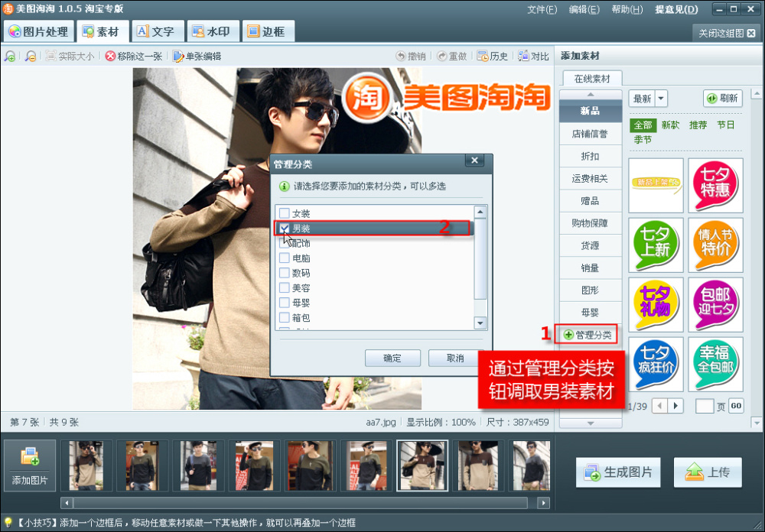765x532 pixels.
Task: Open the 编辑(E) menu
Action: (584, 10)
